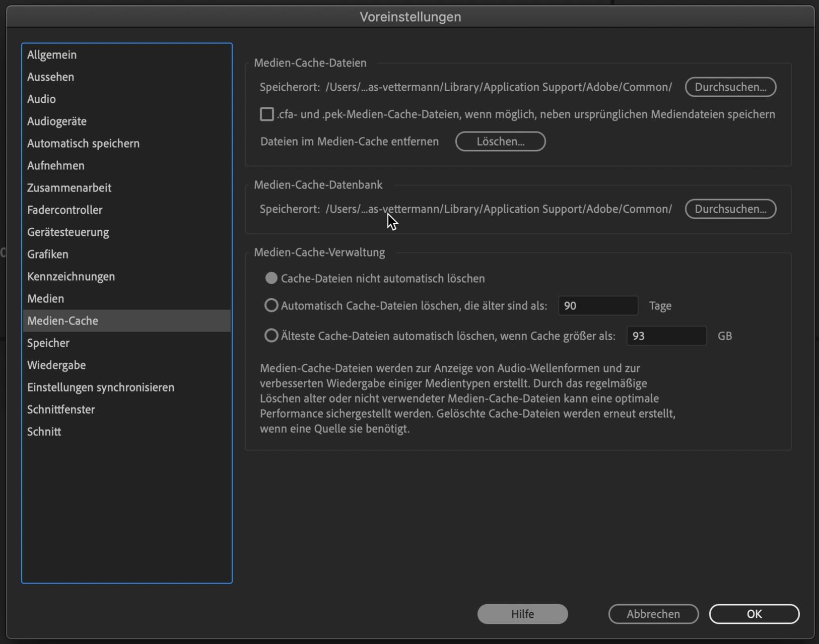Image resolution: width=819 pixels, height=644 pixels.
Task: Select radio to delete cache older than days
Action: click(271, 305)
